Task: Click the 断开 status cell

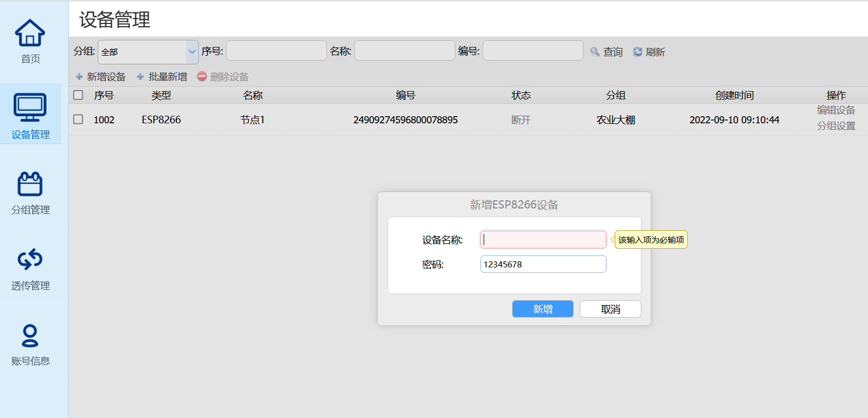Action: [x=521, y=120]
